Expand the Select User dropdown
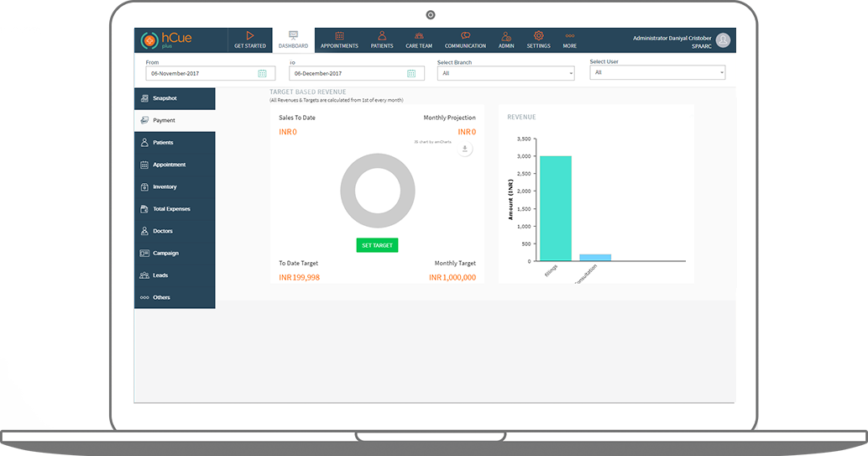 point(657,72)
